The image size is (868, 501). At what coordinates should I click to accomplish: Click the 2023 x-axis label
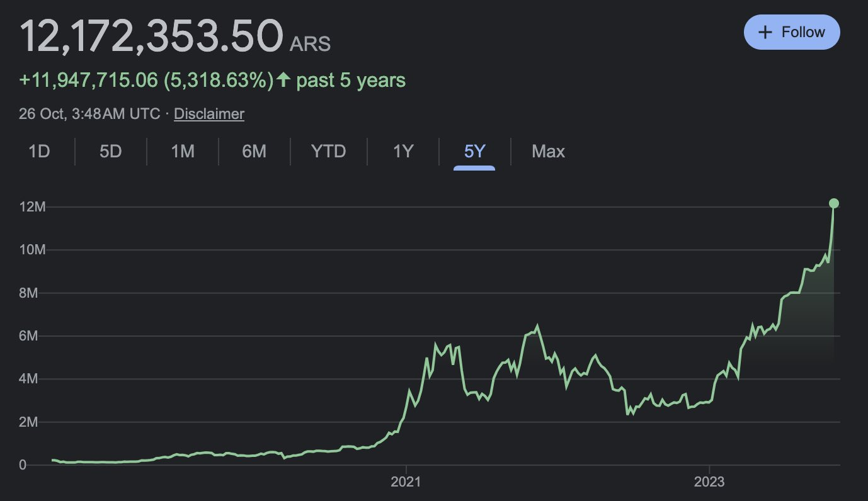(710, 483)
